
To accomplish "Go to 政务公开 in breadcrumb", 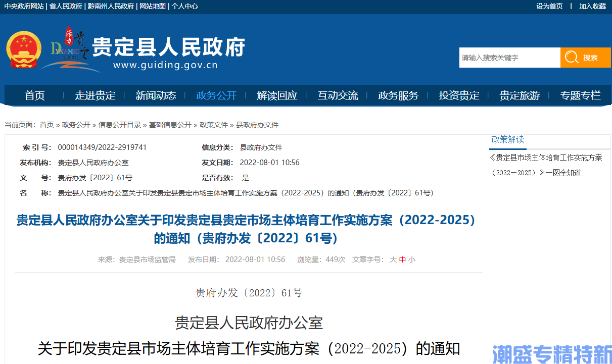I will click(x=76, y=125).
